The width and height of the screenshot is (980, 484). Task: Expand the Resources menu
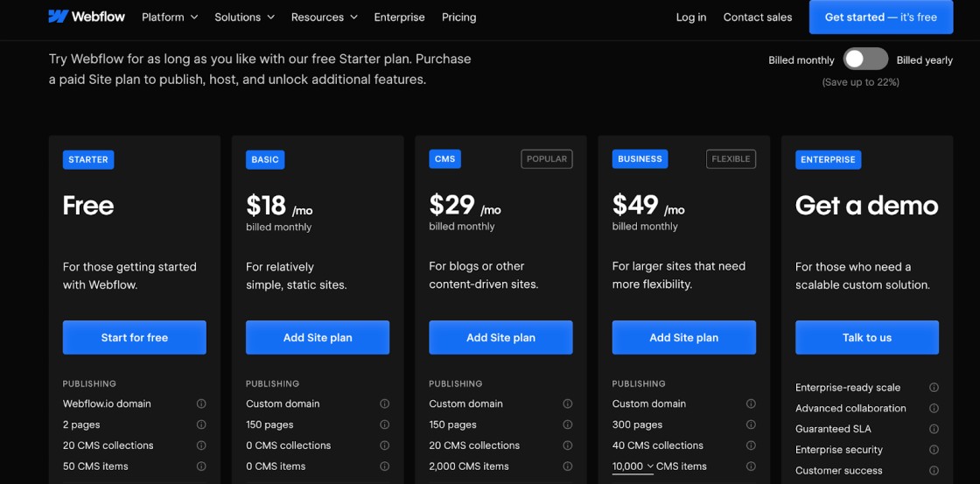(x=325, y=17)
